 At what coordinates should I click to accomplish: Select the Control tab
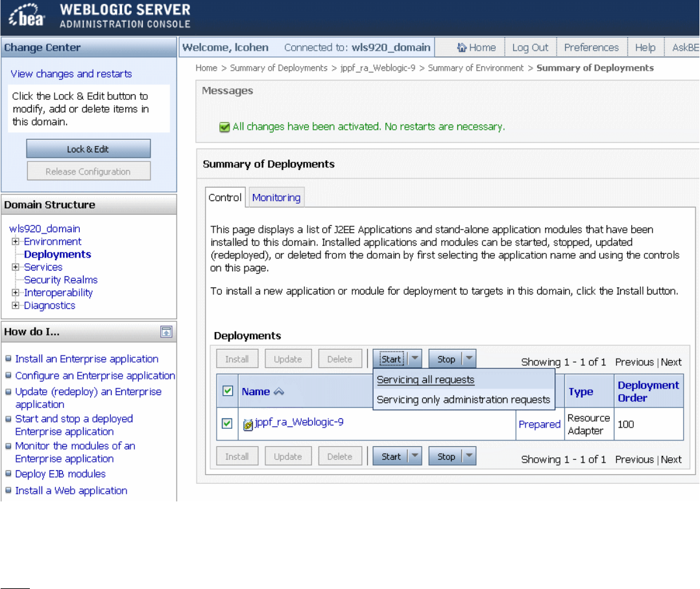coord(224,198)
